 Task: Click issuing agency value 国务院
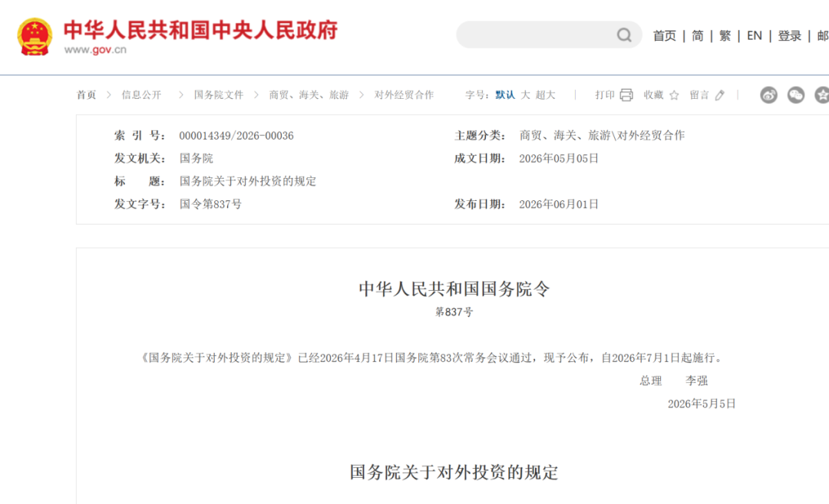[197, 159]
